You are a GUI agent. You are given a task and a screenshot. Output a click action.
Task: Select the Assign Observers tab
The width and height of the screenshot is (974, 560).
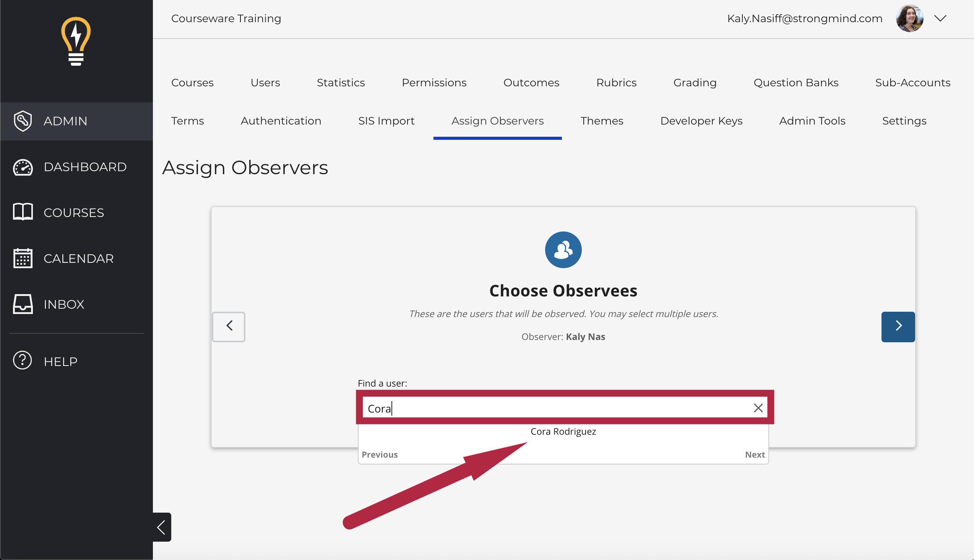[498, 121]
